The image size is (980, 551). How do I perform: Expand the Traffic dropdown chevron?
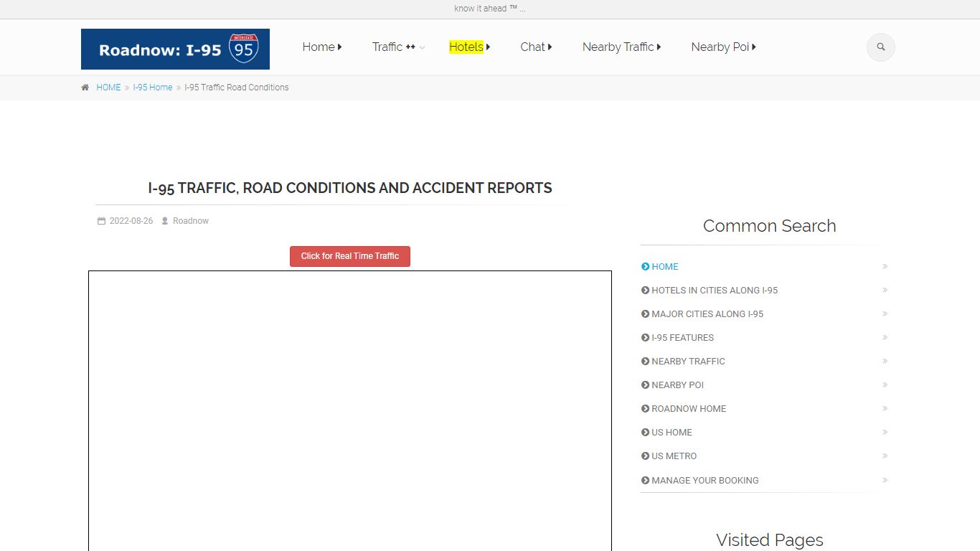422,47
